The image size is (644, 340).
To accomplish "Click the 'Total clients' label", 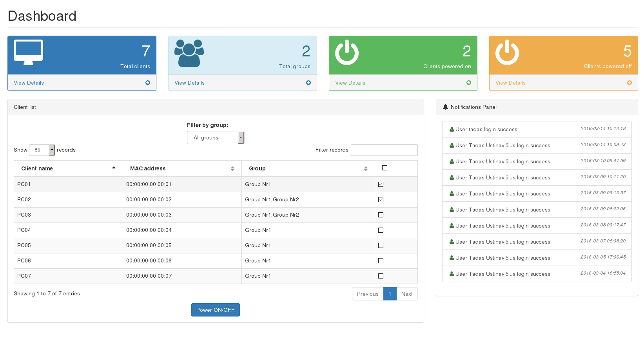I will coord(135,66).
